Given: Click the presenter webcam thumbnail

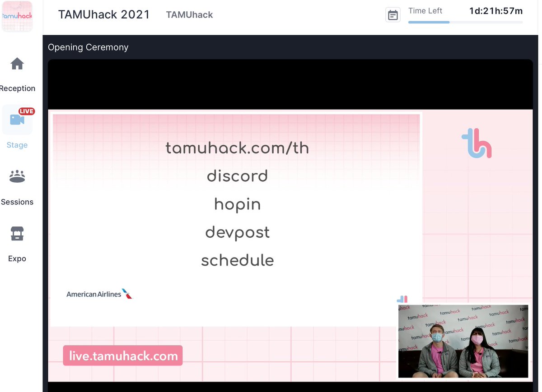Looking at the screenshot, I should tap(463, 341).
